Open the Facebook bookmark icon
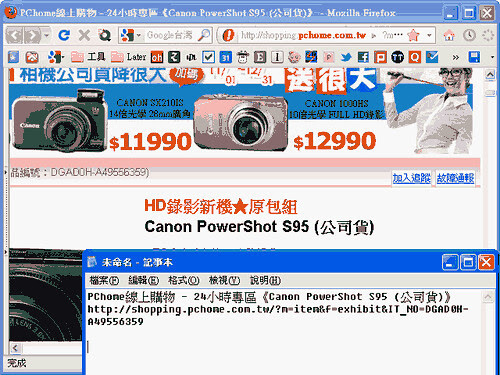Image resolution: width=500 pixels, height=375 pixels. (363, 57)
